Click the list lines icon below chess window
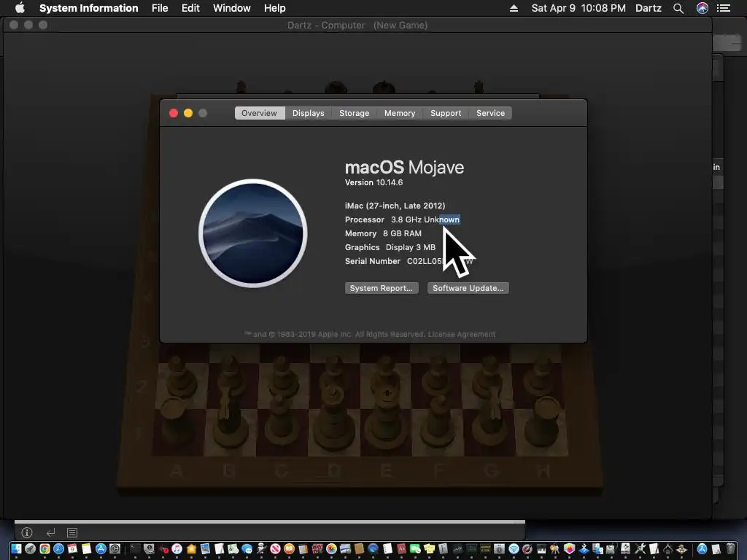The width and height of the screenshot is (747, 560). 72,532
